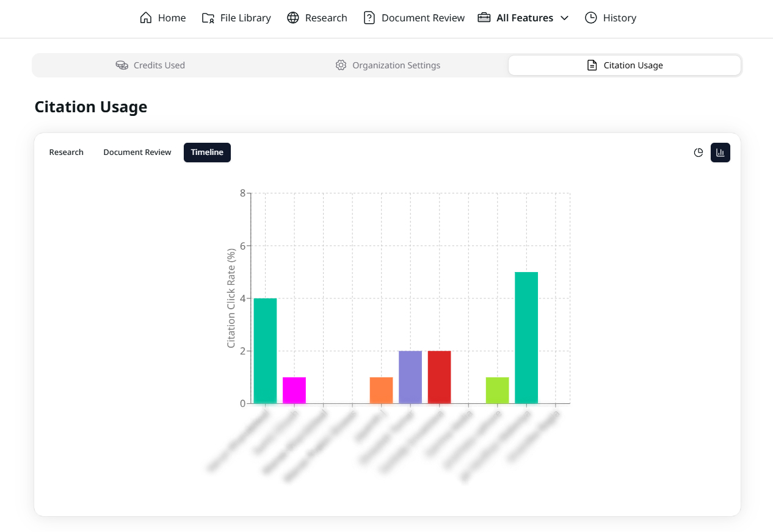This screenshot has height=532, width=773.
Task: Expand the All Features dropdown chevron
Action: tap(564, 18)
